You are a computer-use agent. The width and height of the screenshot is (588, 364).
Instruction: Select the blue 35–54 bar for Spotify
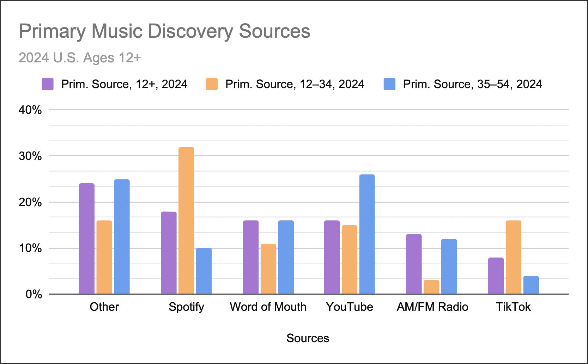tap(204, 271)
